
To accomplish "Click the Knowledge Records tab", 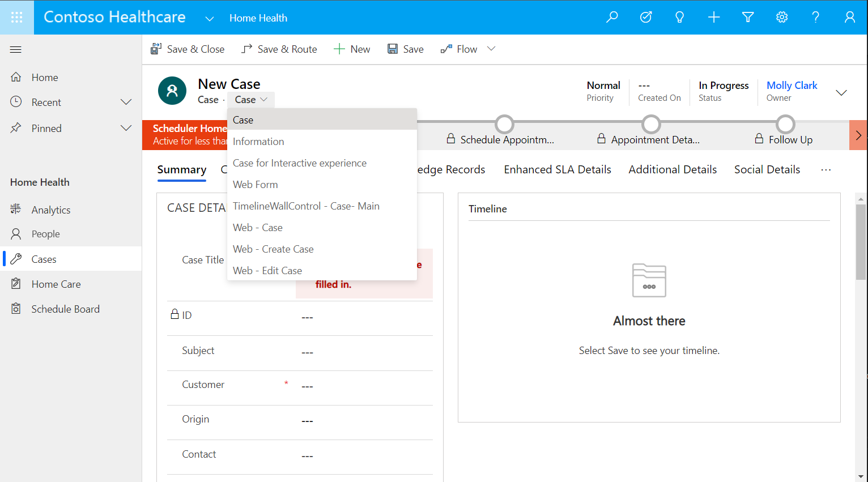I will click(451, 169).
